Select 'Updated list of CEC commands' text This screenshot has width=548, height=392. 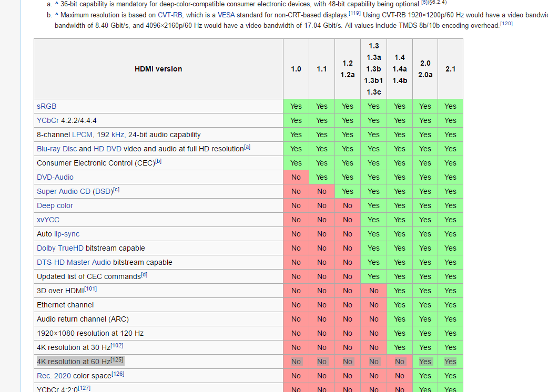(89, 277)
